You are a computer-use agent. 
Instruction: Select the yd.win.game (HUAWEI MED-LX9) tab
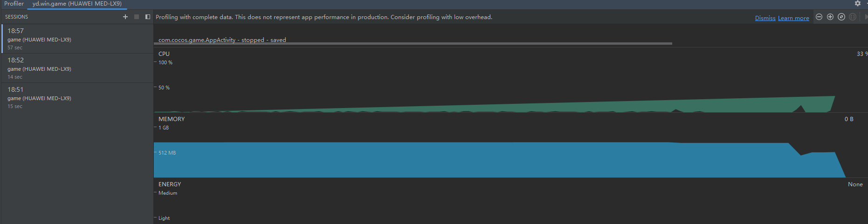(77, 4)
